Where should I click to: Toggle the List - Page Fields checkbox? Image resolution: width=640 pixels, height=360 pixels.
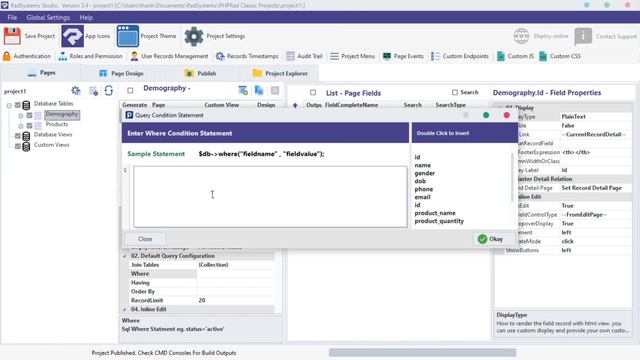[313, 93]
